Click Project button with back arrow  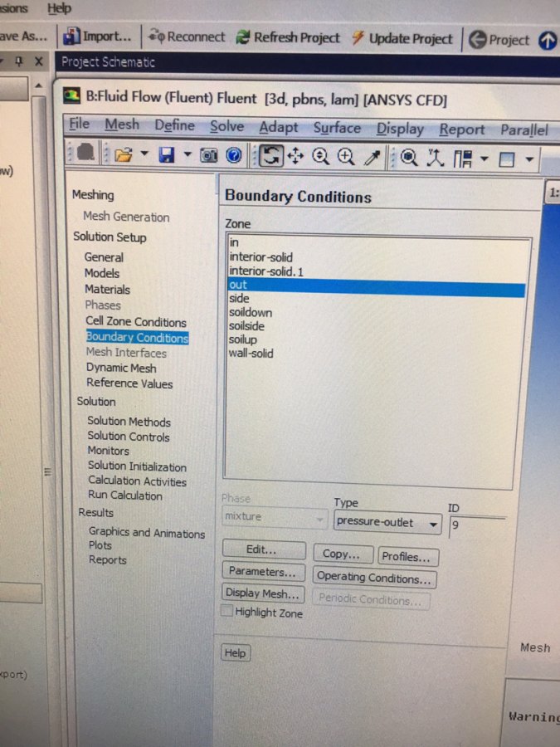coord(499,40)
